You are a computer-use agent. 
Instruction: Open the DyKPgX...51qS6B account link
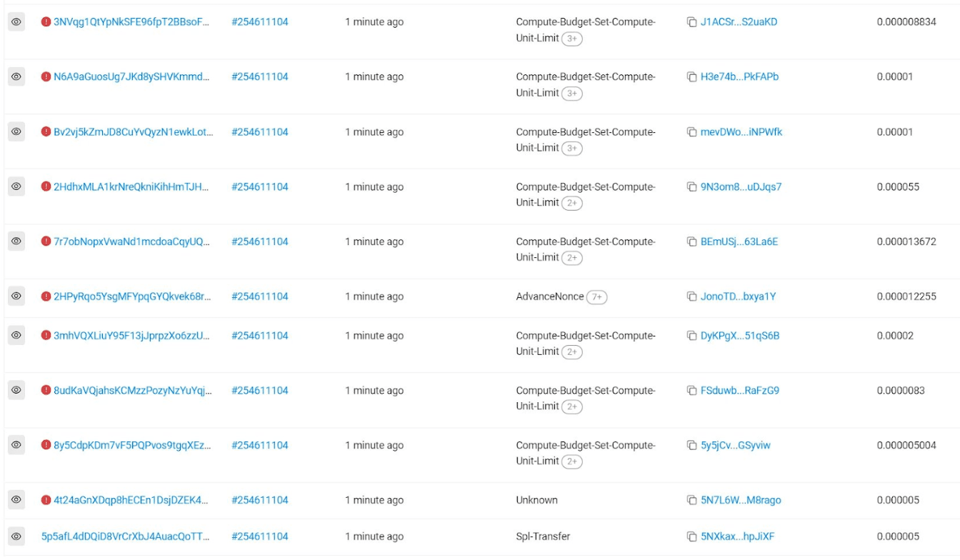pos(740,336)
